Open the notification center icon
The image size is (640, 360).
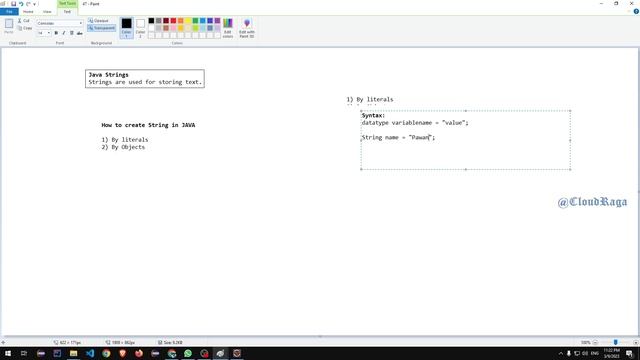[629, 353]
